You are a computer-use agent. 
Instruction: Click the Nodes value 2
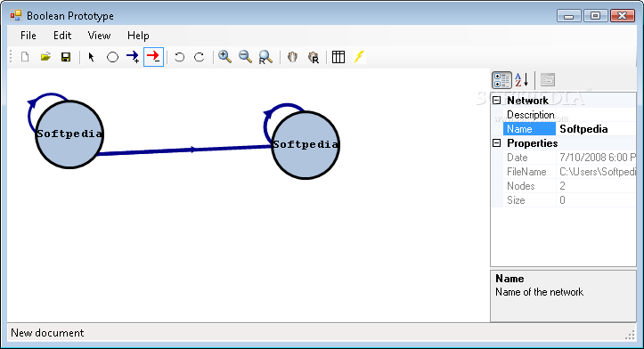(x=562, y=186)
